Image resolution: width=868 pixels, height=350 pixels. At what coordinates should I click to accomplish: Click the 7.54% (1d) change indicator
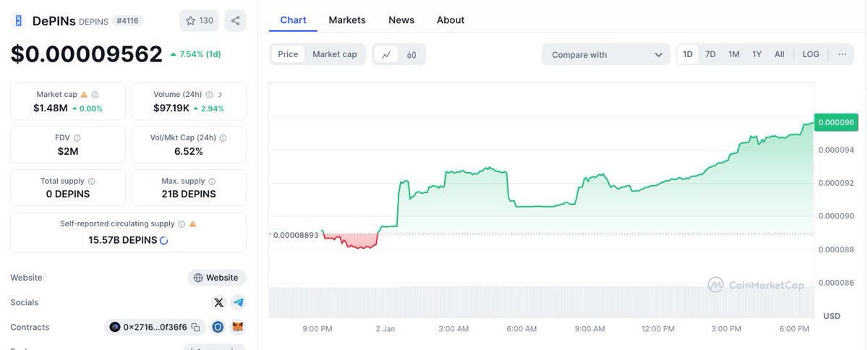[x=196, y=54]
